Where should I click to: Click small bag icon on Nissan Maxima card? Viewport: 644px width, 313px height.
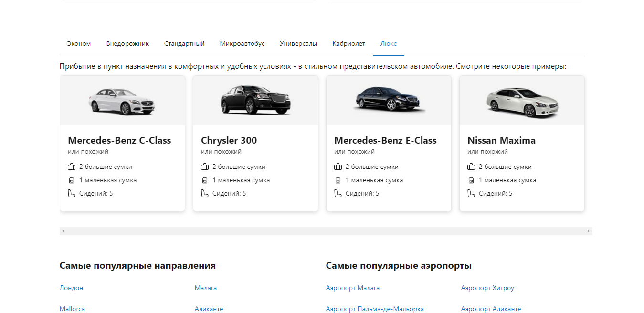pos(471,180)
